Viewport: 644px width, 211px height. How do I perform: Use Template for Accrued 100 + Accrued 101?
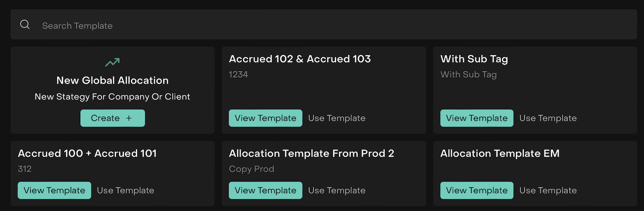(125, 190)
